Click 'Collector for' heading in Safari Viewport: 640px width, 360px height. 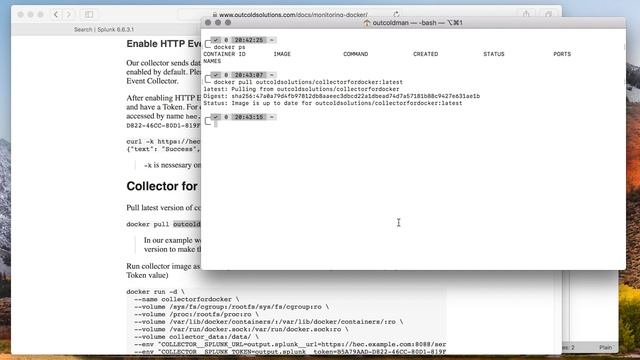[162, 186]
